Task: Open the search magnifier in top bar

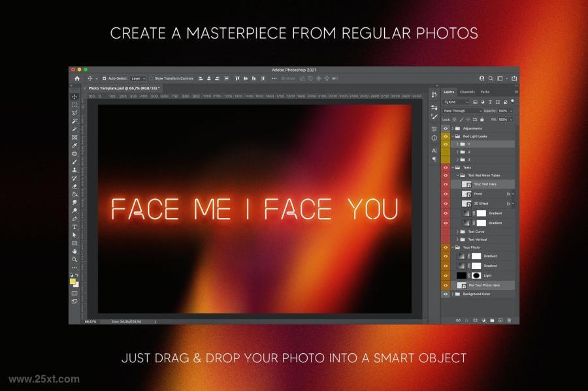Action: (491, 78)
